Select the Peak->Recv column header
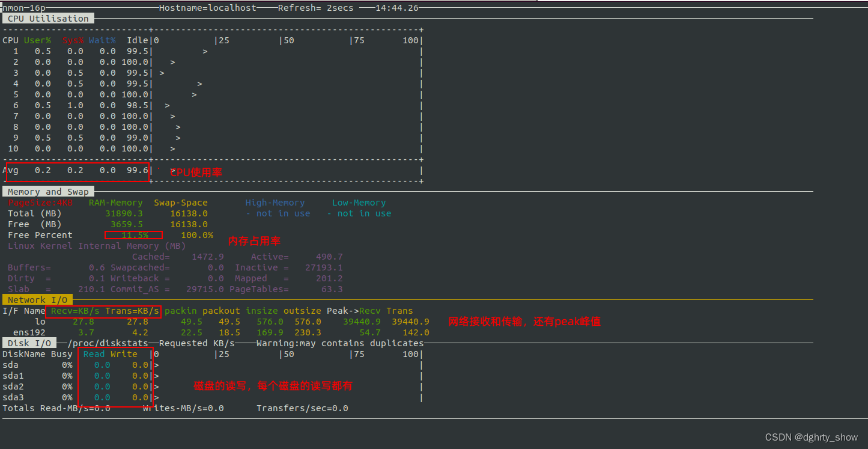Viewport: 868px width, 449px height. point(353,311)
